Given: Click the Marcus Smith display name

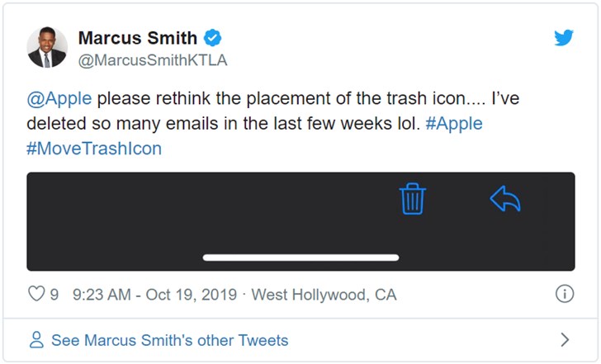Looking at the screenshot, I should (137, 38).
